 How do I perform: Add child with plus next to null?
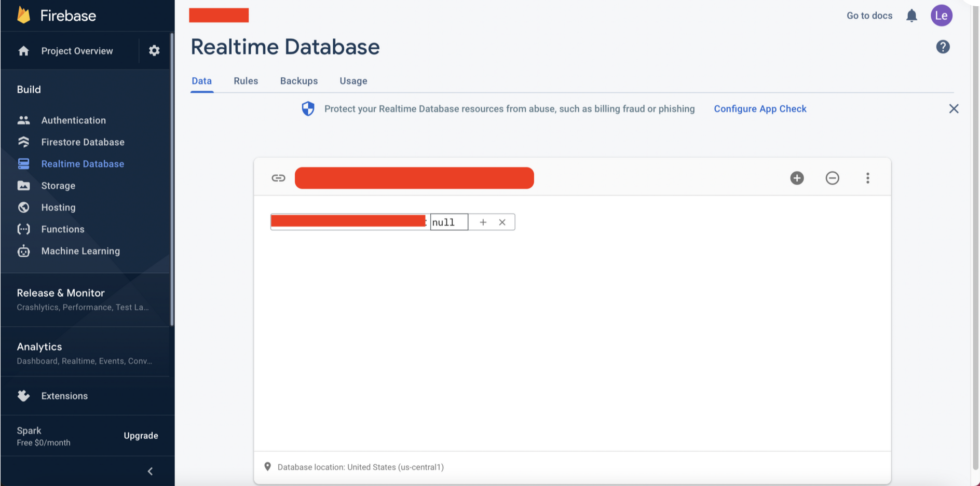pos(483,222)
